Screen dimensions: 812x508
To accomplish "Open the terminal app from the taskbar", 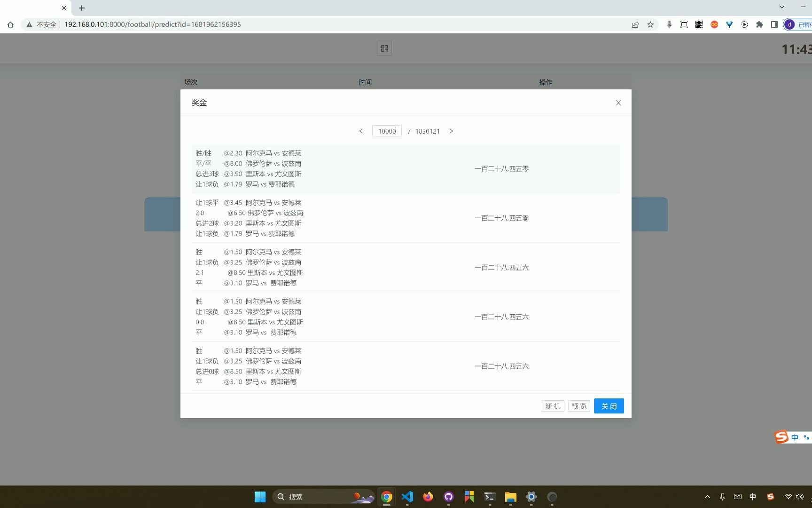I will [490, 497].
